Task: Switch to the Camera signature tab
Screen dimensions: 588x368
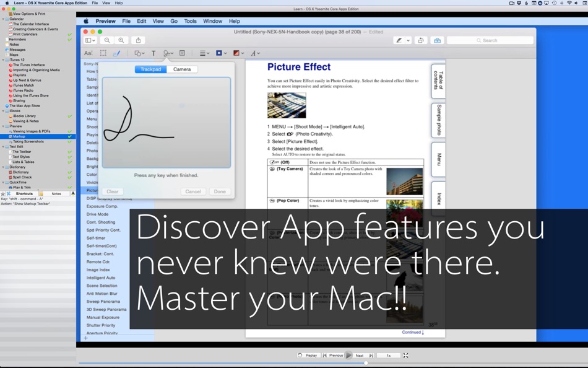Action: (x=182, y=69)
